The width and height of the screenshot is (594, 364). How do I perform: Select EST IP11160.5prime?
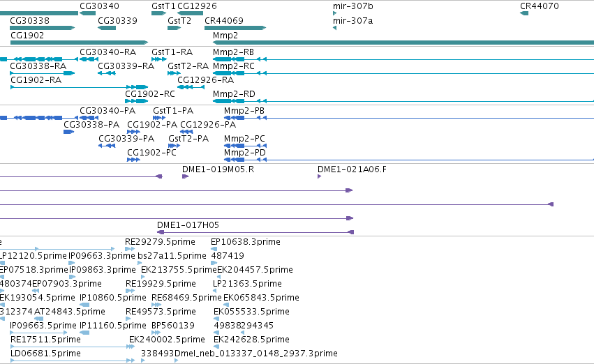click(113, 326)
